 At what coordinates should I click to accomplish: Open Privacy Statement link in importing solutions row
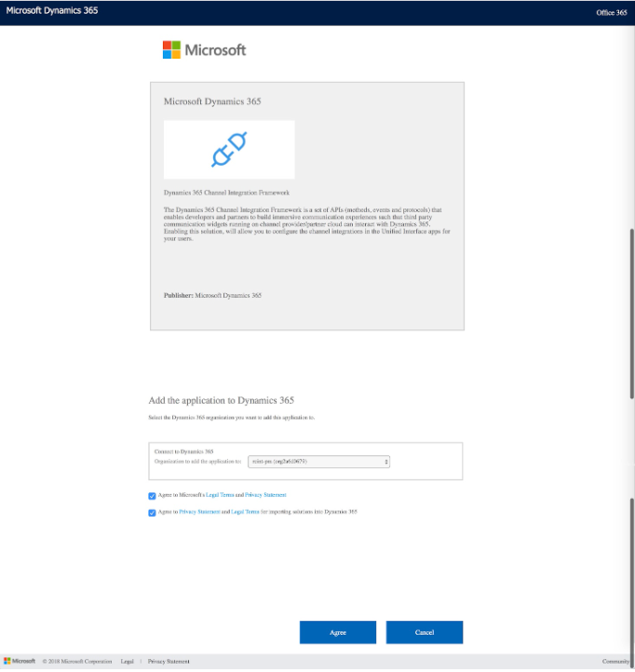click(x=199, y=512)
